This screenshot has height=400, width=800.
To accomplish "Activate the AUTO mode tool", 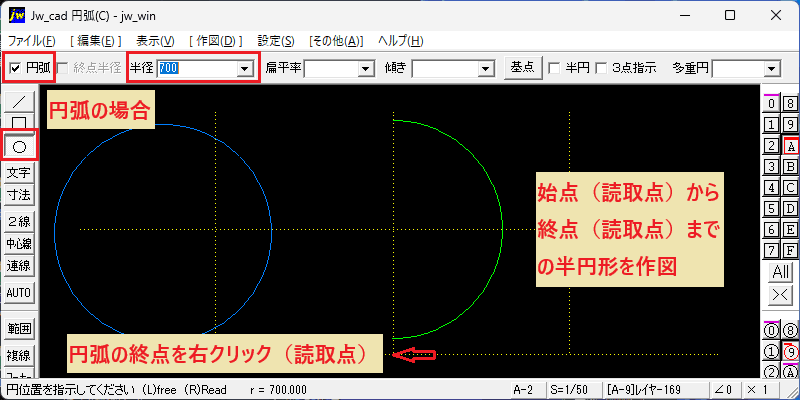I will tap(19, 293).
